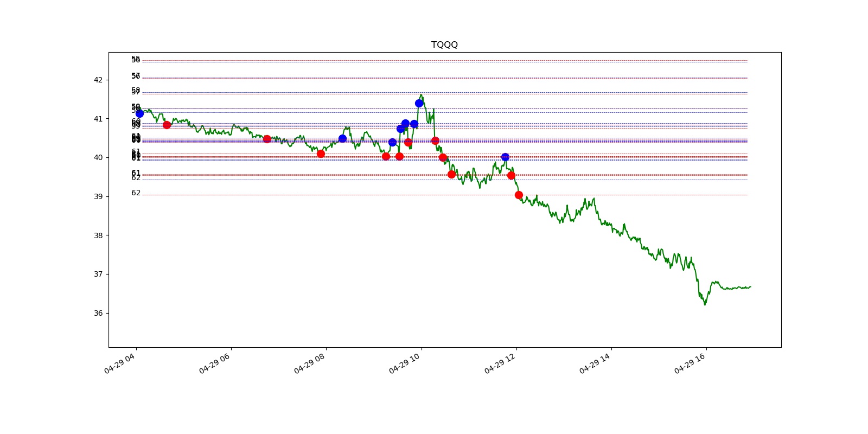Screen dimensions: 868x434
Task: Click the TQQQ chart title
Action: pyautogui.click(x=444, y=44)
